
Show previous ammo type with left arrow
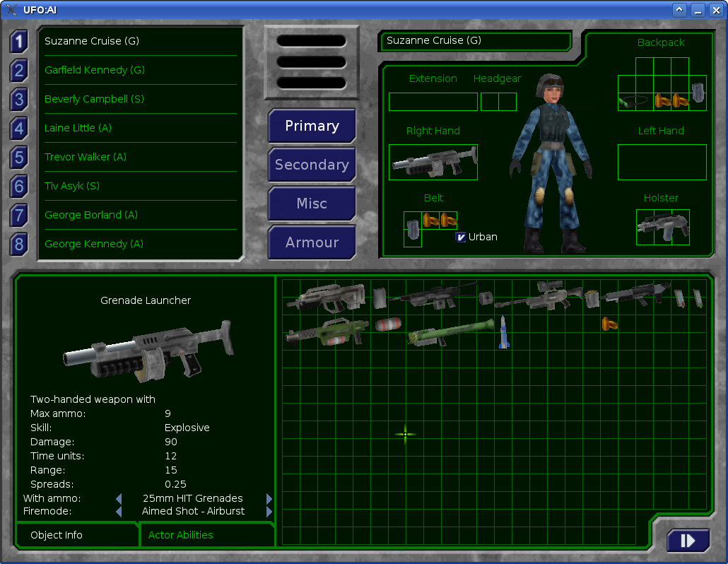119,498
